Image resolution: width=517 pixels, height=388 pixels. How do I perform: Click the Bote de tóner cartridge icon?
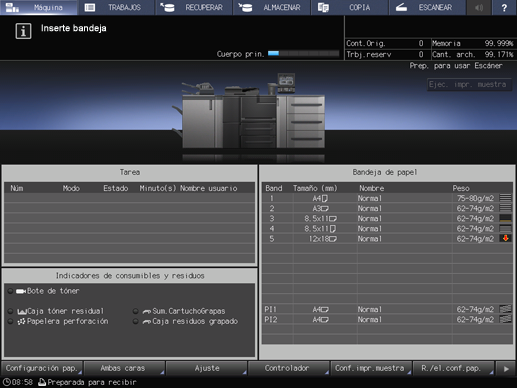[x=21, y=291]
